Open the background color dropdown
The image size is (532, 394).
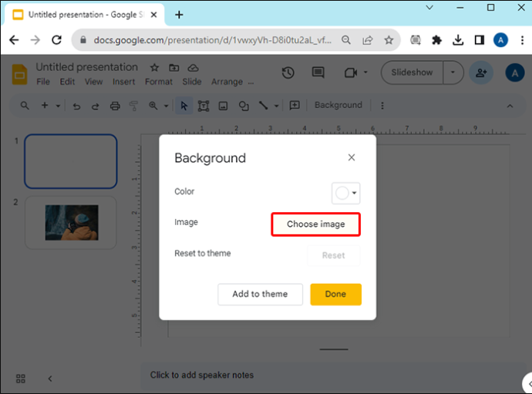pyautogui.click(x=345, y=193)
